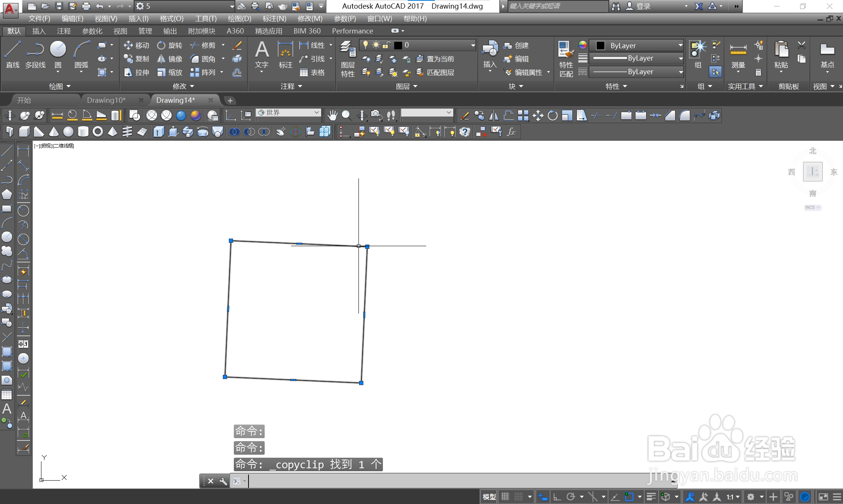Click the 复制 (Copy) tool
Viewport: 843px width, 504px height.
pyautogui.click(x=137, y=59)
